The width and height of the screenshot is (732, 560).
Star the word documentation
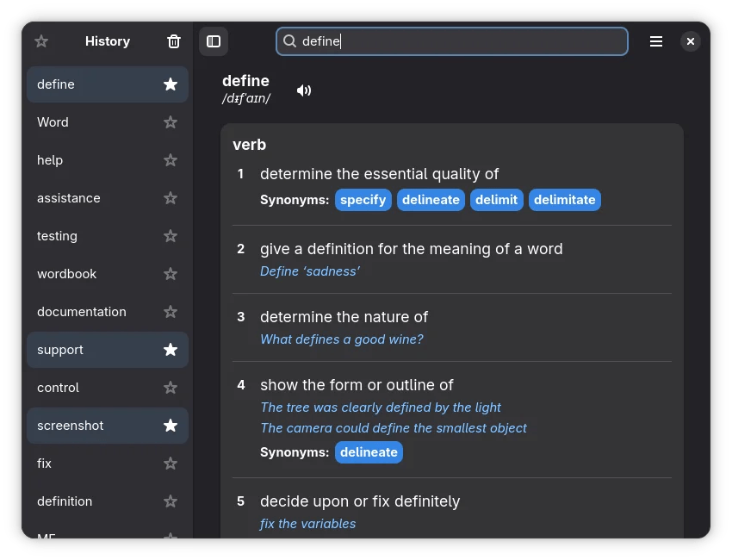click(171, 312)
